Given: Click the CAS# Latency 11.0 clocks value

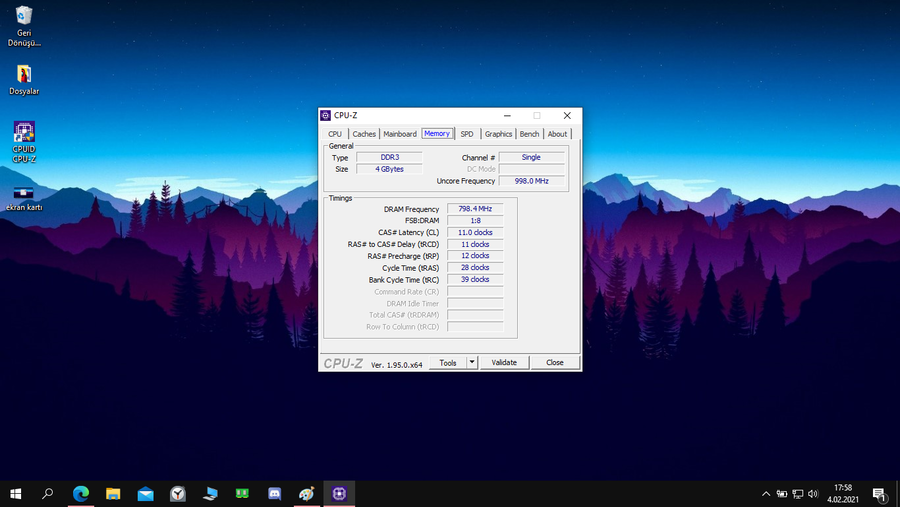Looking at the screenshot, I should pyautogui.click(x=475, y=233).
